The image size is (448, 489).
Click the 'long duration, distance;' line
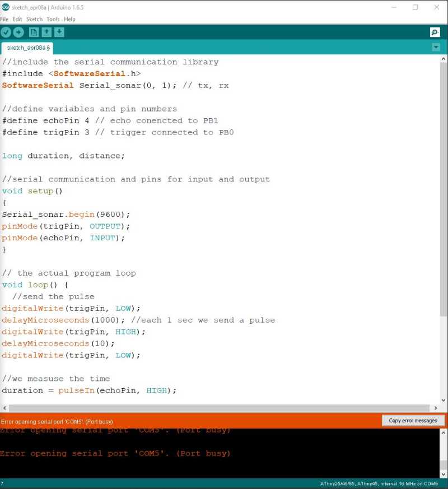[x=63, y=156]
